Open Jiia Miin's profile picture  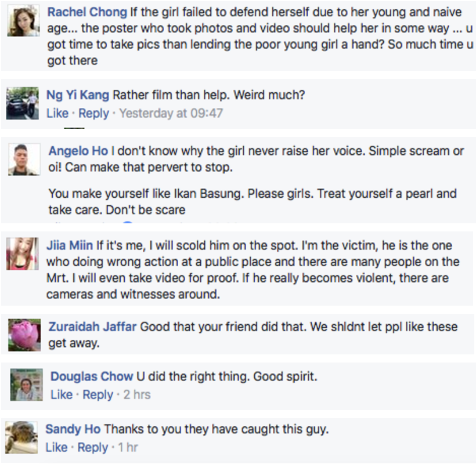click(23, 253)
